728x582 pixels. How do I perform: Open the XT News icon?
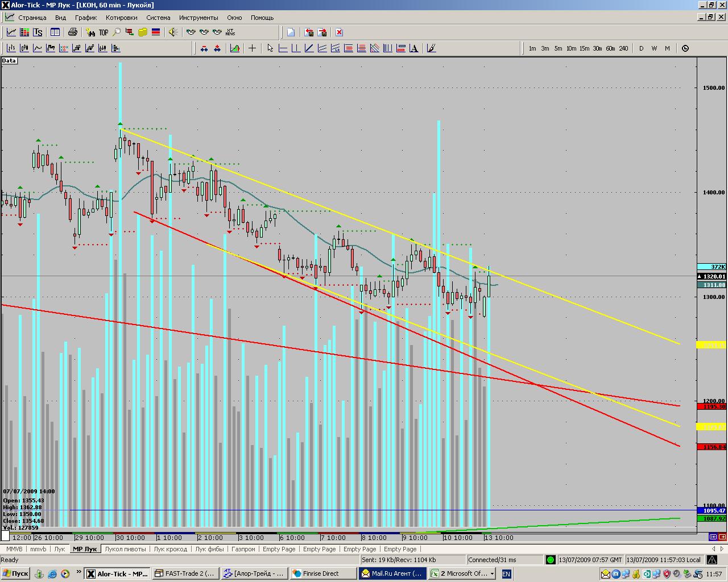tap(230, 32)
